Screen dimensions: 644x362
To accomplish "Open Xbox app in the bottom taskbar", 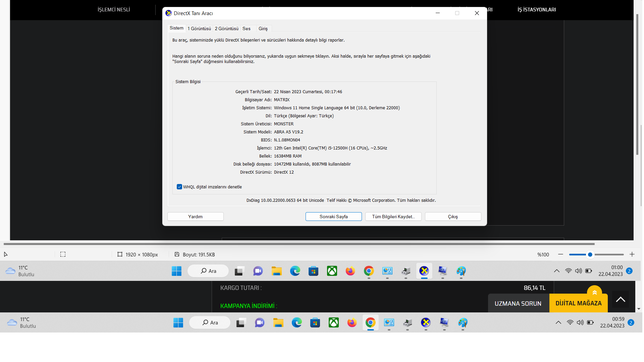I will pyautogui.click(x=334, y=322).
